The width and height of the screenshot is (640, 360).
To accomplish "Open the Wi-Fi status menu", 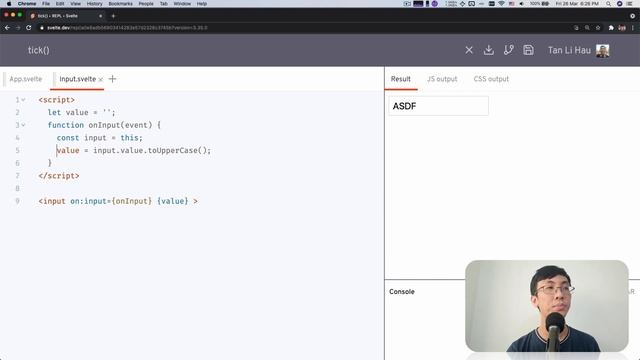I will [501, 4].
